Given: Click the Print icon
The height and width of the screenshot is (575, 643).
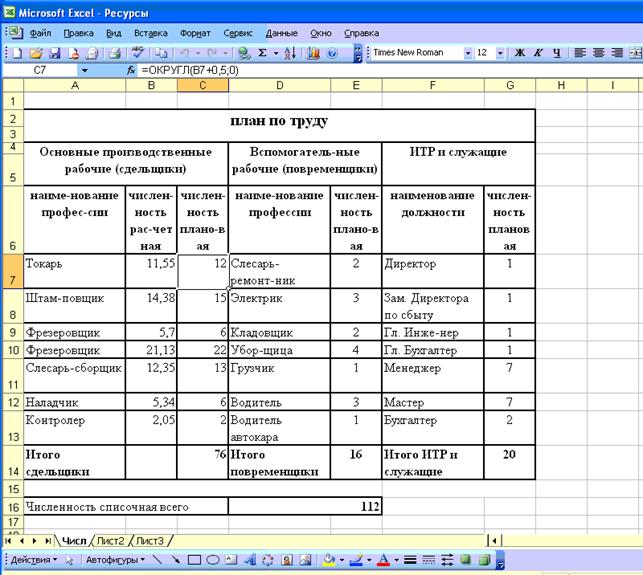Looking at the screenshot, I should point(114,53).
